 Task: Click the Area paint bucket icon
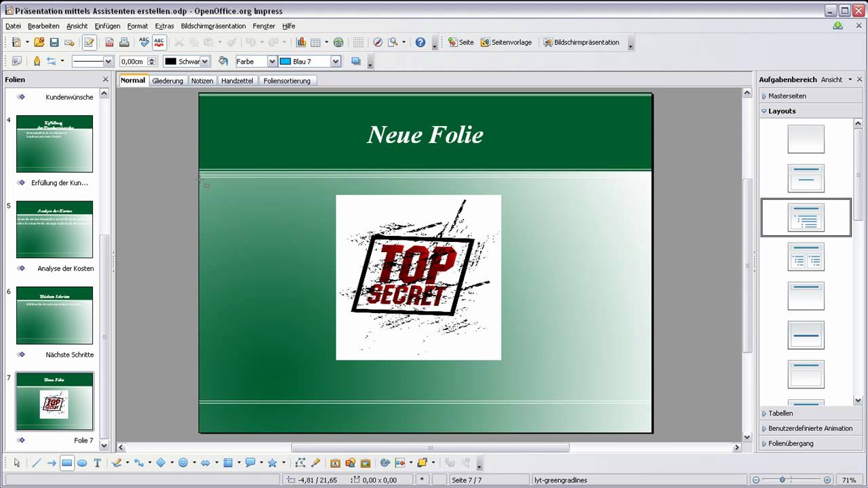pos(223,61)
